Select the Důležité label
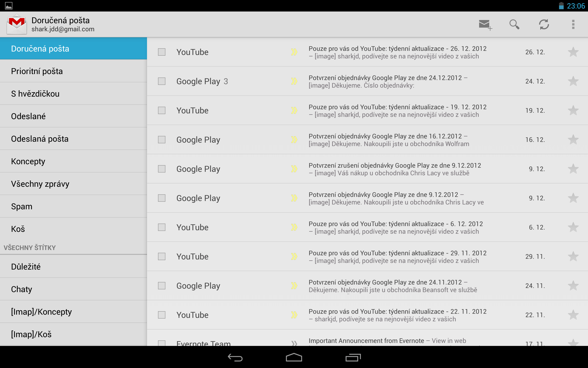The image size is (588, 368). coord(73,267)
